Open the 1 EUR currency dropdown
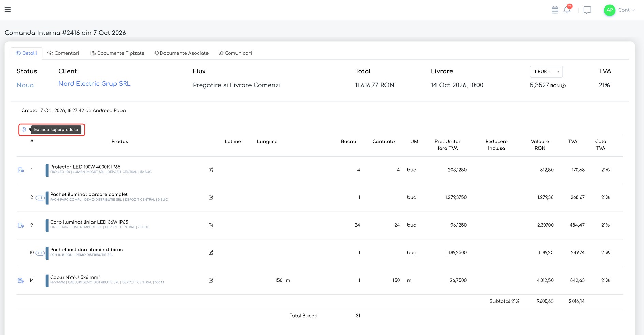This screenshot has height=335, width=644. [546, 71]
